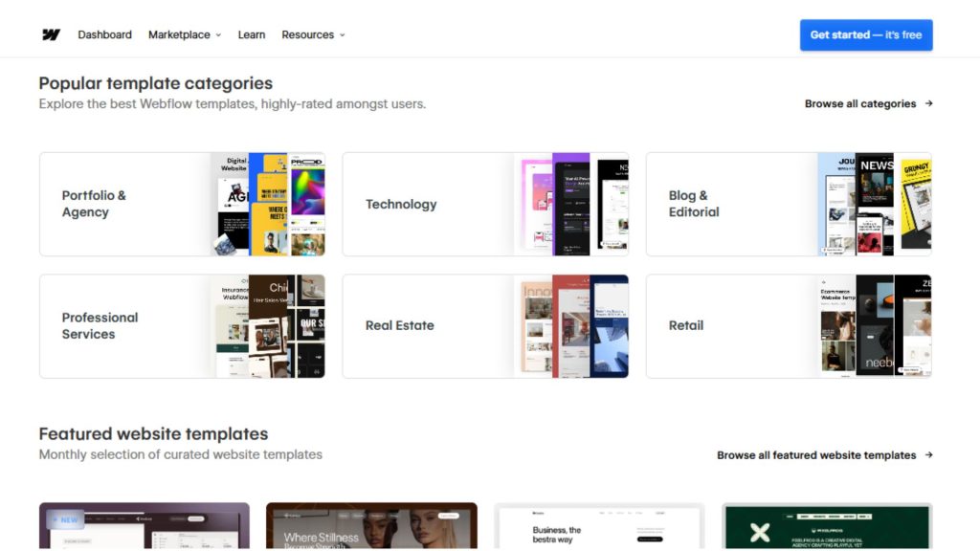Open the Real Estate category card
The image size is (980, 551).
(485, 326)
